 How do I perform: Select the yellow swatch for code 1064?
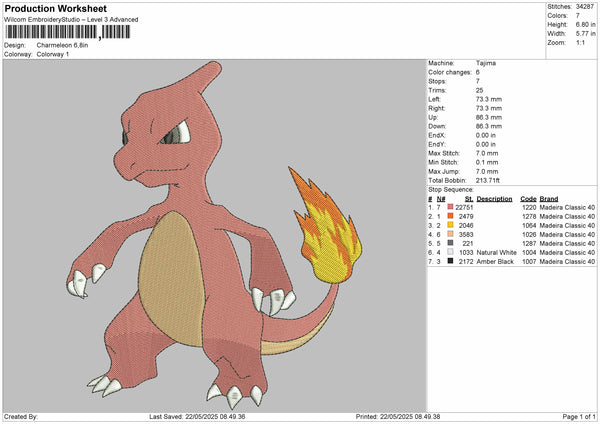[450, 225]
